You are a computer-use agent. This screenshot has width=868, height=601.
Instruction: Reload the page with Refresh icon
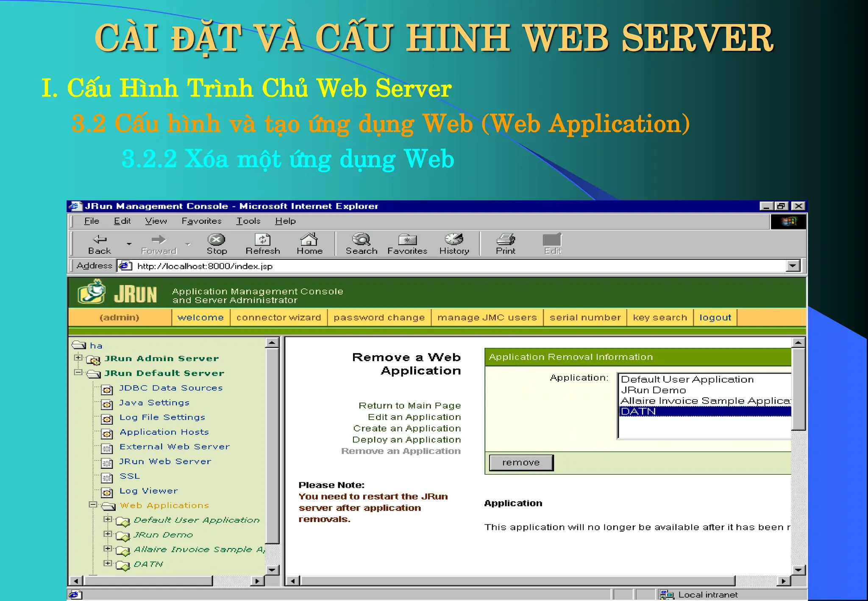[263, 244]
